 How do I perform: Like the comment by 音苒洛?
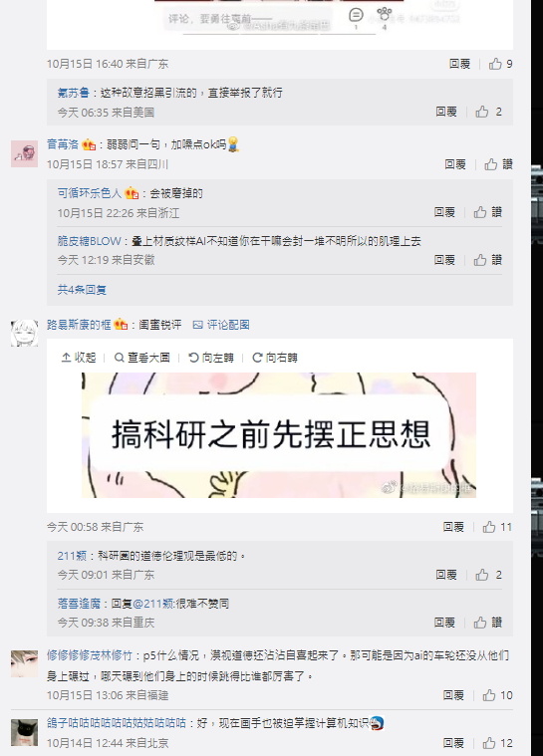point(498,164)
